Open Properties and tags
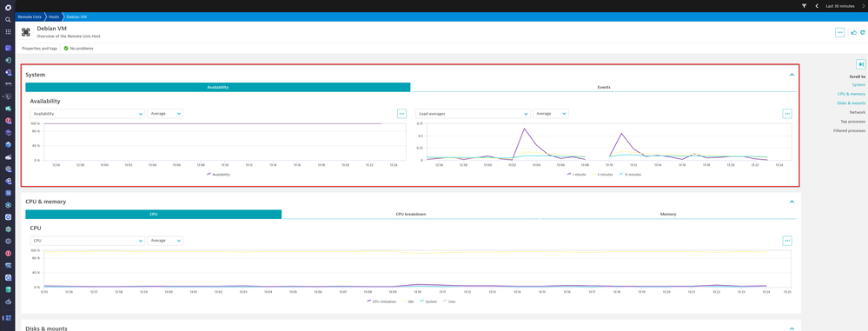This screenshot has width=868, height=331. pyautogui.click(x=39, y=49)
